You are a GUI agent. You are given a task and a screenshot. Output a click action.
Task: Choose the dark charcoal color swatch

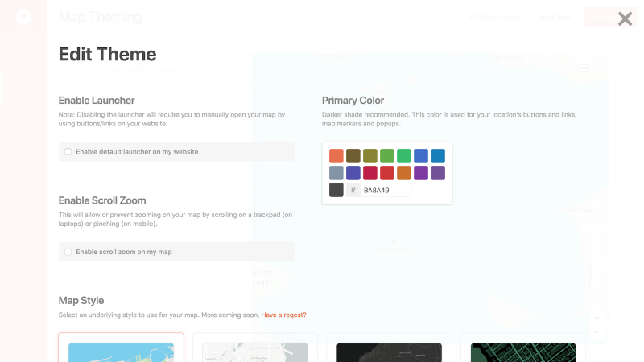pyautogui.click(x=336, y=190)
